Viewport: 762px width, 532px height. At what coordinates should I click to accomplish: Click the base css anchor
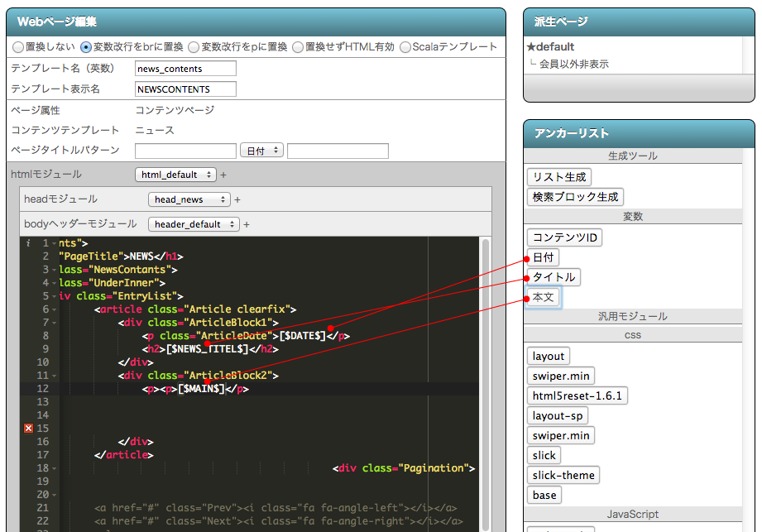pyautogui.click(x=544, y=495)
